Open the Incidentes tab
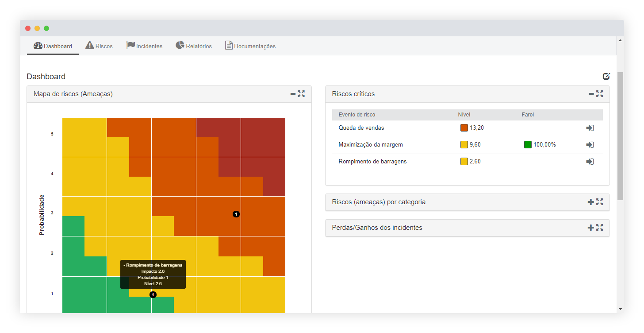The width and height of the screenshot is (644, 333). 144,46
